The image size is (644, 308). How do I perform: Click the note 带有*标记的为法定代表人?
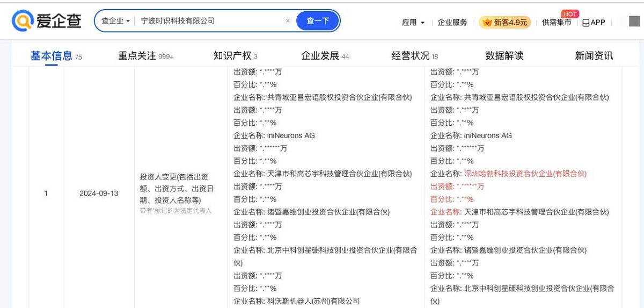point(175,211)
